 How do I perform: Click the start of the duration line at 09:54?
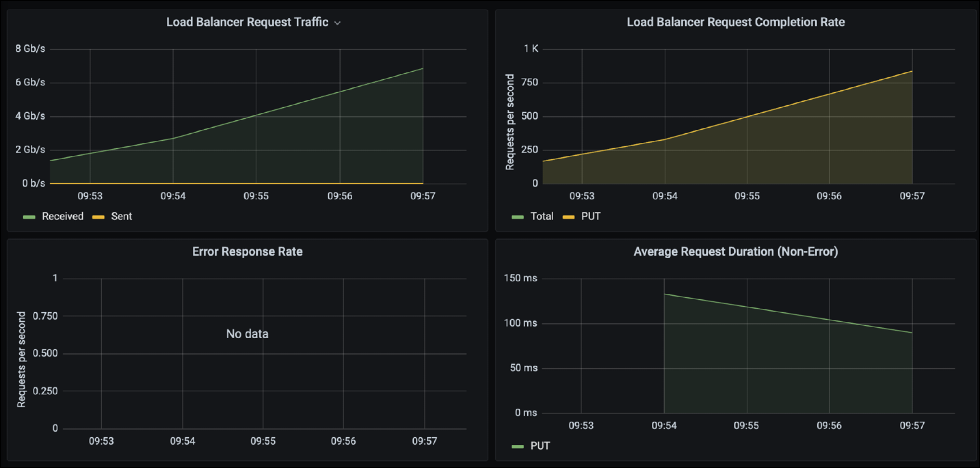click(x=665, y=294)
